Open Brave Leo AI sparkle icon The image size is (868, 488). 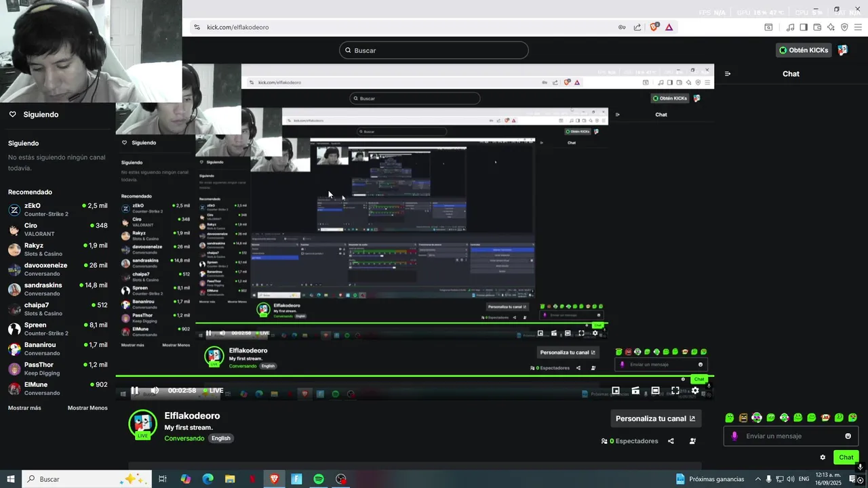coord(831,27)
